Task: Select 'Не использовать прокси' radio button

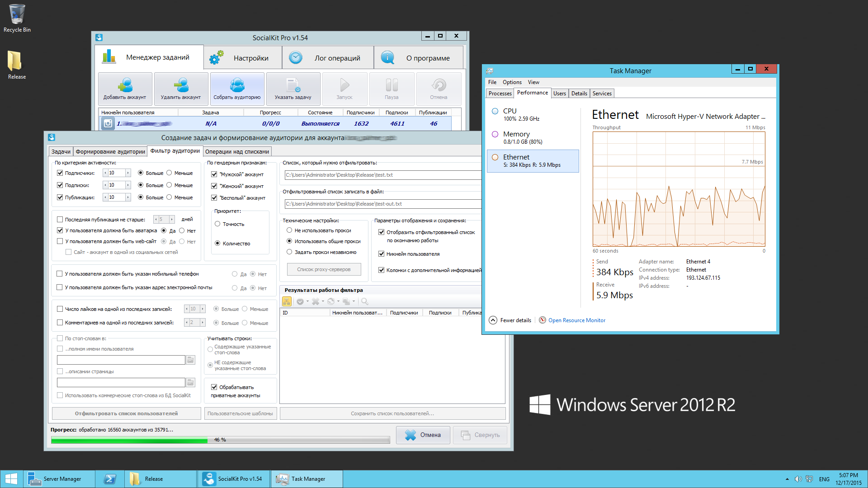Action: pos(289,230)
